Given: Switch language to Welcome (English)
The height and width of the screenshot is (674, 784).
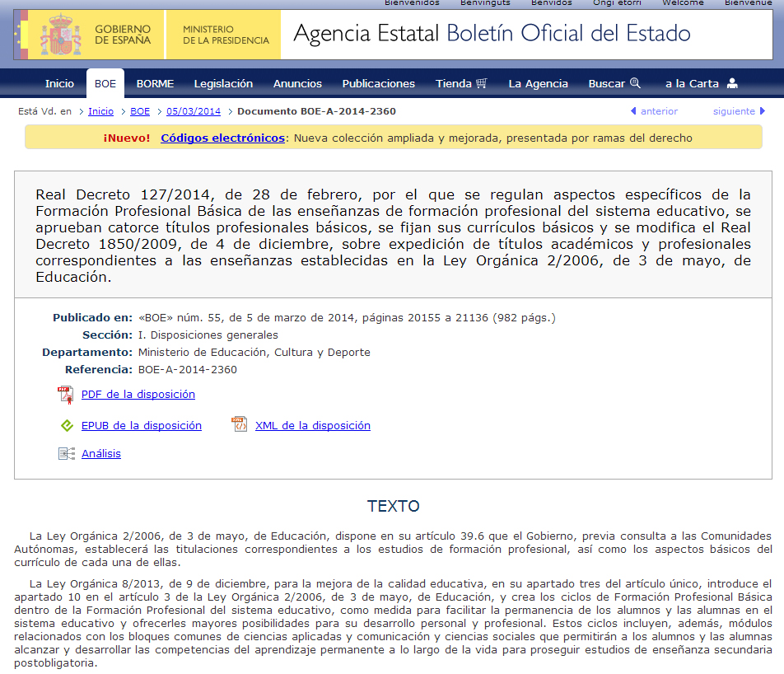Looking at the screenshot, I should coord(683,3).
